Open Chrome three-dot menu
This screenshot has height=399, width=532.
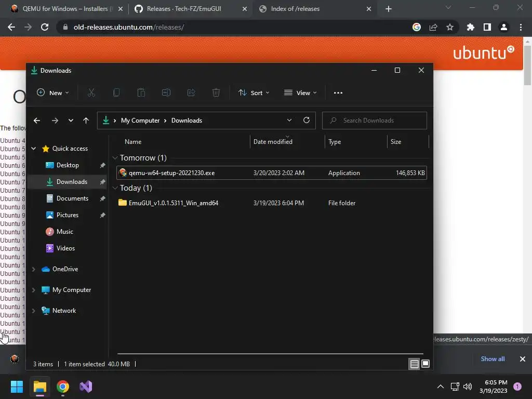(x=521, y=27)
